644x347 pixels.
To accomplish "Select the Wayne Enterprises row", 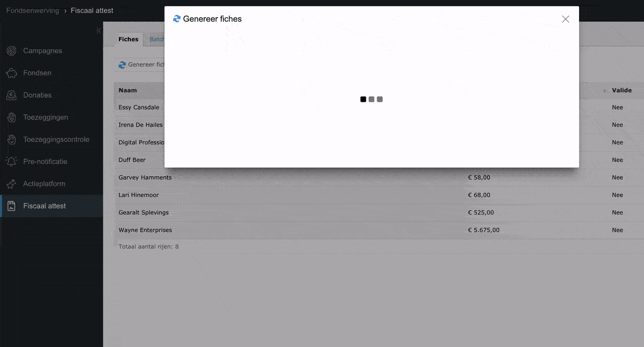I will coord(145,230).
